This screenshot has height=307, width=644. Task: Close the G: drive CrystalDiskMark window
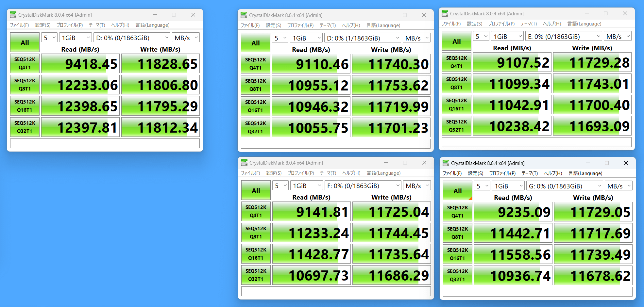coord(626,163)
